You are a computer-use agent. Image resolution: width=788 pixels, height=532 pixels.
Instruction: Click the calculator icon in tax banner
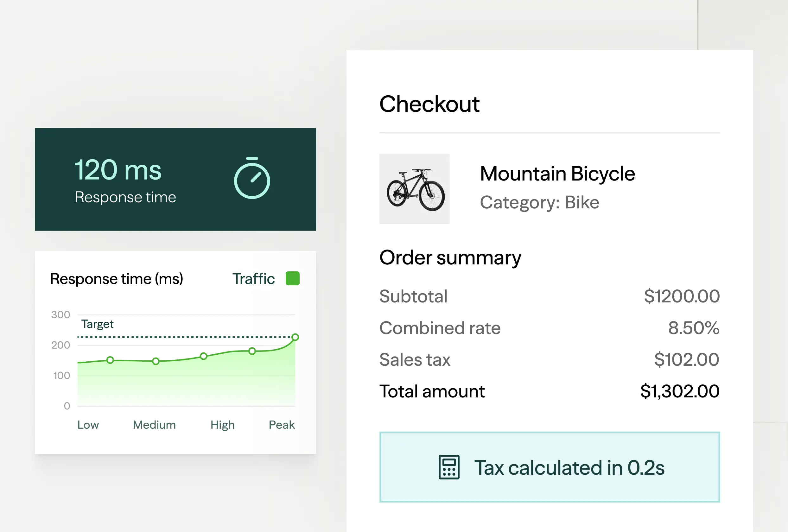click(x=449, y=467)
